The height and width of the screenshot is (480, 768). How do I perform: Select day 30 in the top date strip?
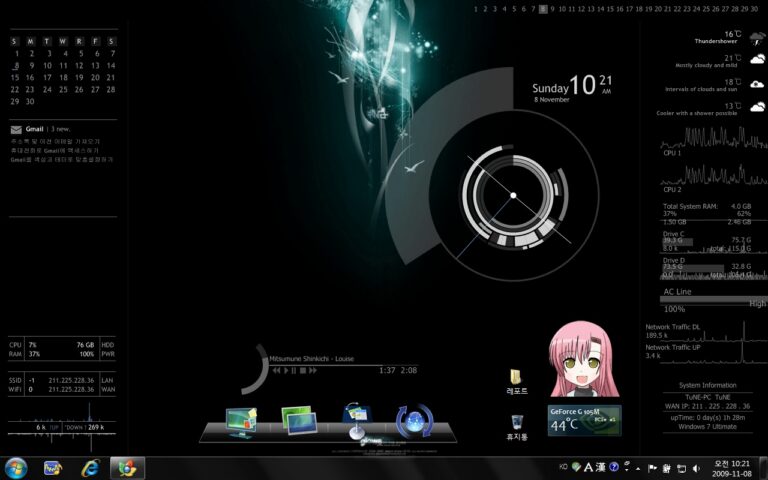click(754, 9)
